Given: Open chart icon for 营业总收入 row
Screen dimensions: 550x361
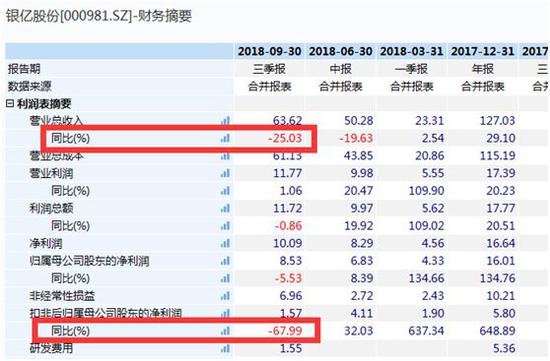Looking at the screenshot, I should coord(225,121).
